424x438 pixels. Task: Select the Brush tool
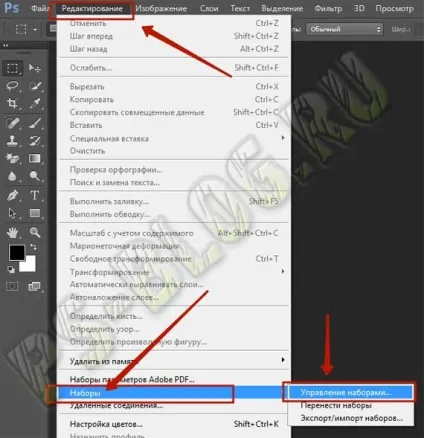coord(35,123)
